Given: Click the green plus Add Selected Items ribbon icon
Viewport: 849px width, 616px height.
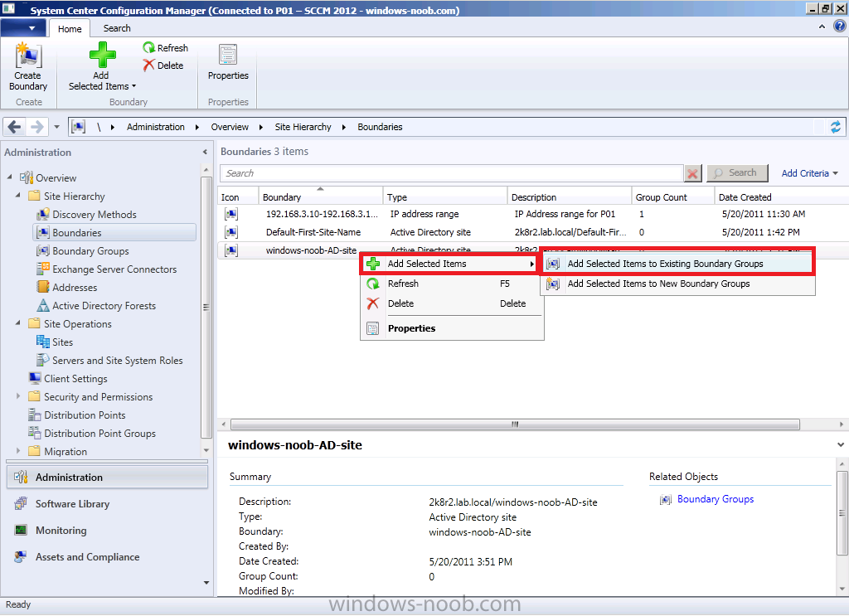Looking at the screenshot, I should pos(102,56).
